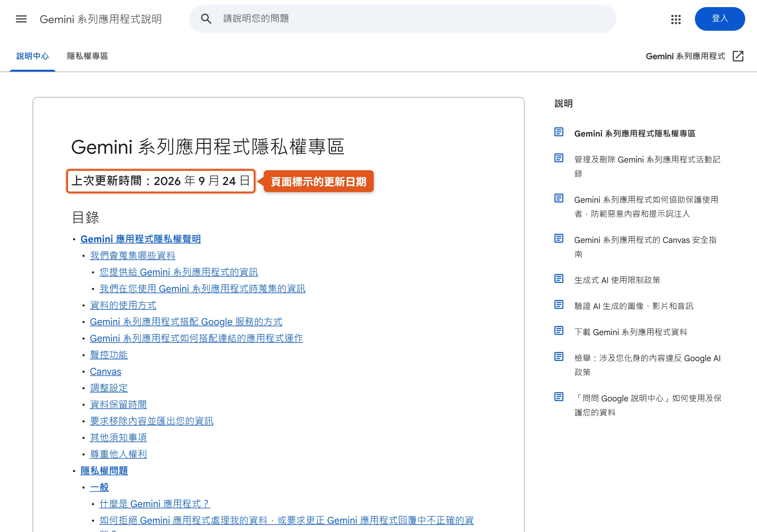The height and width of the screenshot is (532, 757).
Task: Open 資料保留時間 link
Action: [x=118, y=404]
